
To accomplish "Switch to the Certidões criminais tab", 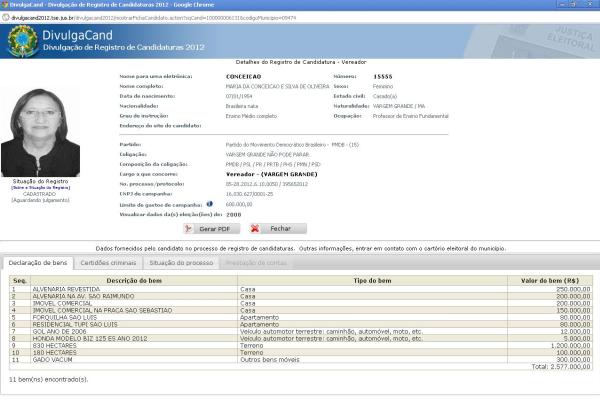I will [x=108, y=262].
